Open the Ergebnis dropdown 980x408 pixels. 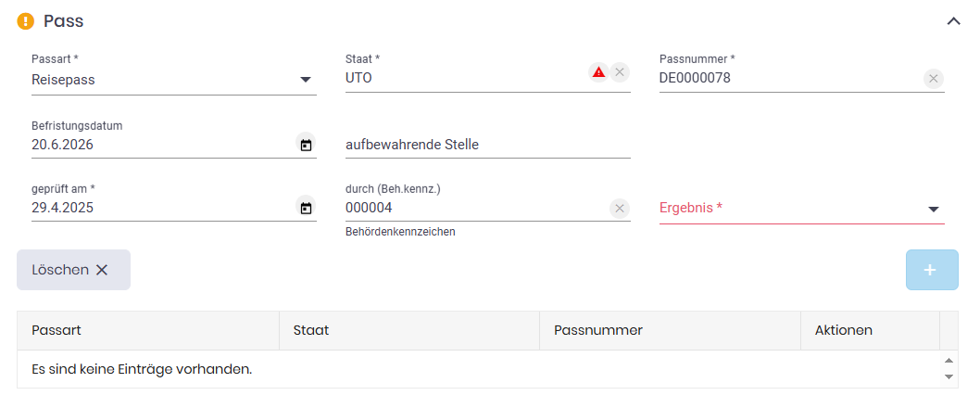802,209
